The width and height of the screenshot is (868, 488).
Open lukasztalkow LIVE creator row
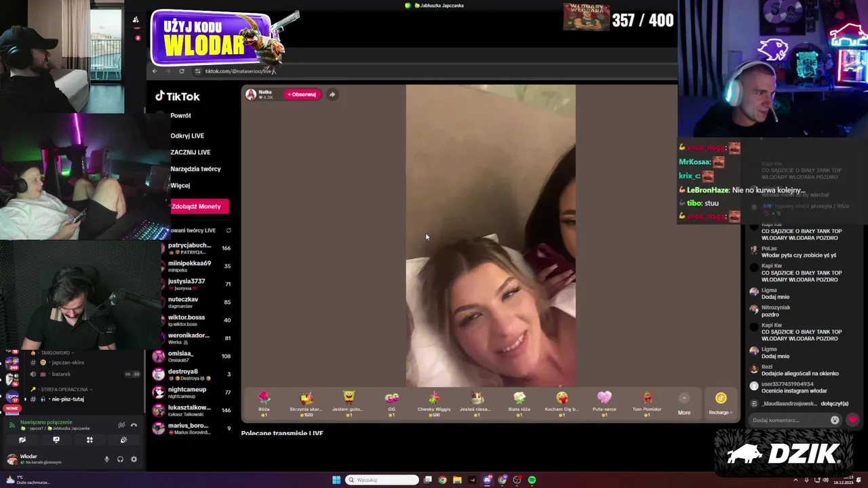pos(192,410)
